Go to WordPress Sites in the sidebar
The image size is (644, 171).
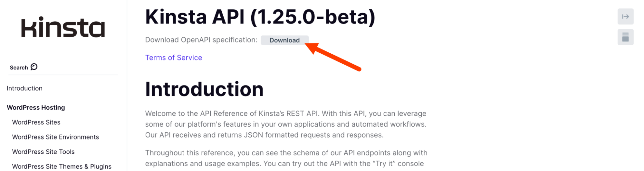(36, 122)
